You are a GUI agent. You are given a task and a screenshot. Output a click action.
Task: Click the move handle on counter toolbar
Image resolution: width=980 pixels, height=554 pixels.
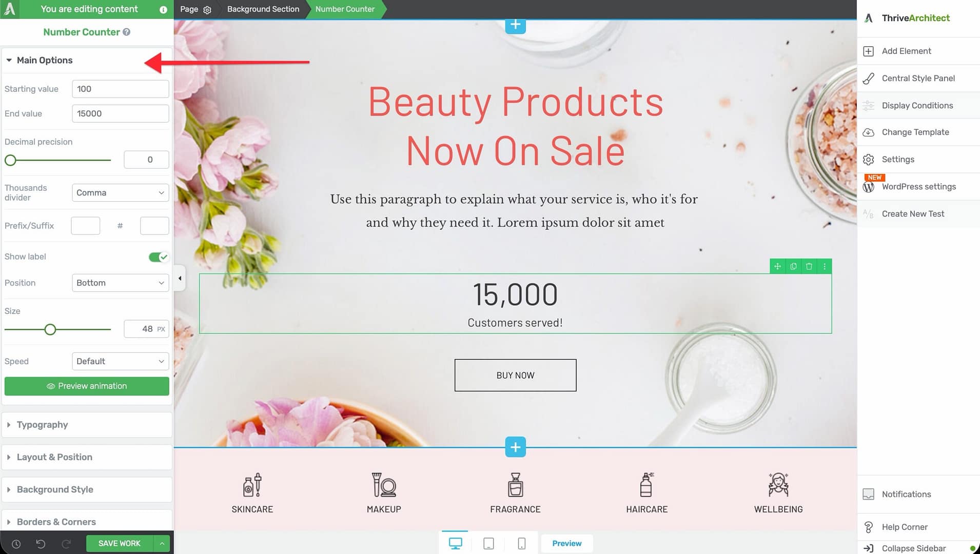coord(777,266)
